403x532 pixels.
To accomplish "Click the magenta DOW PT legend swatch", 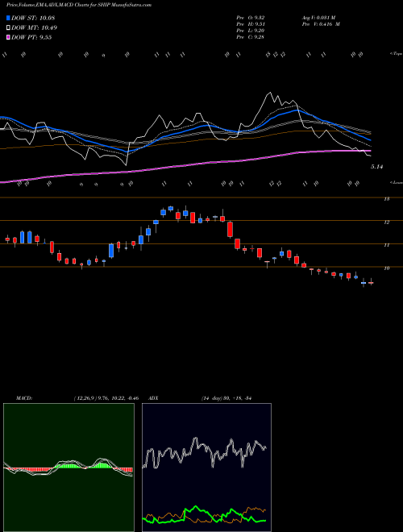I will (8, 37).
